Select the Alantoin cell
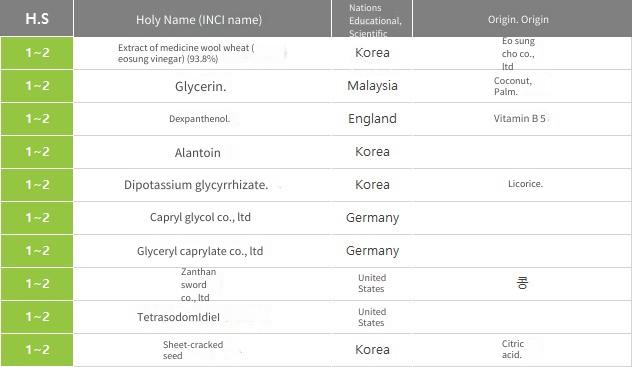Image resolution: width=632 pixels, height=367 pixels. 198,153
